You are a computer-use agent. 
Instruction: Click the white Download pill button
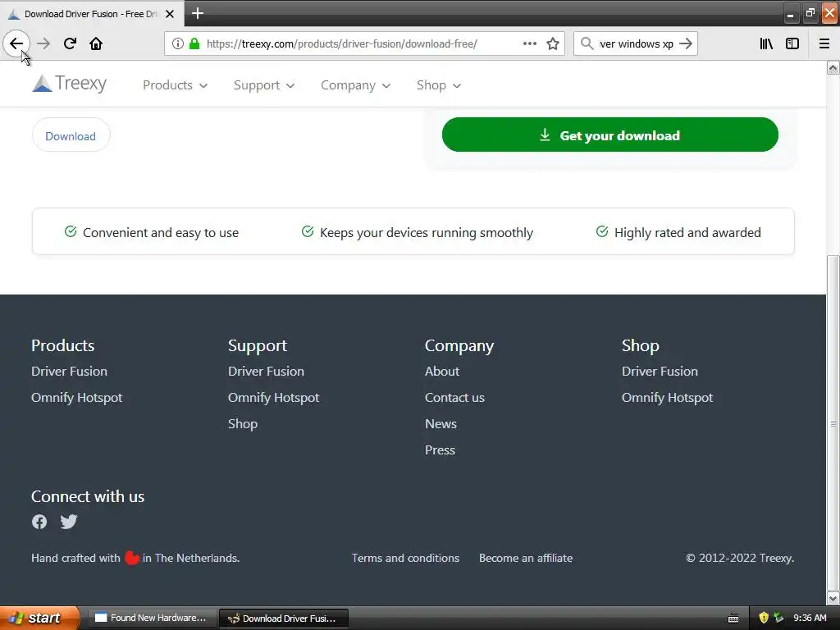click(71, 135)
